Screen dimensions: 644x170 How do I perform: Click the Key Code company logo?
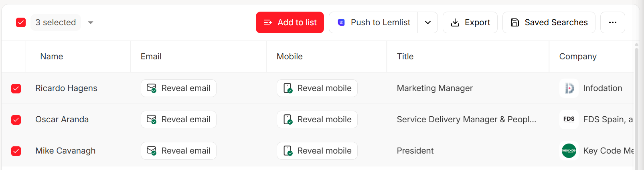(x=569, y=151)
